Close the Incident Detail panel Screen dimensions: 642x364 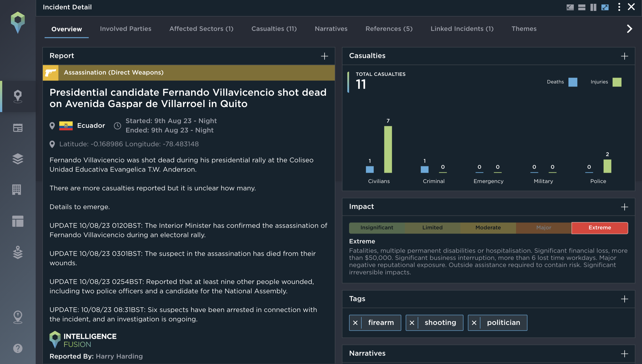coord(631,7)
